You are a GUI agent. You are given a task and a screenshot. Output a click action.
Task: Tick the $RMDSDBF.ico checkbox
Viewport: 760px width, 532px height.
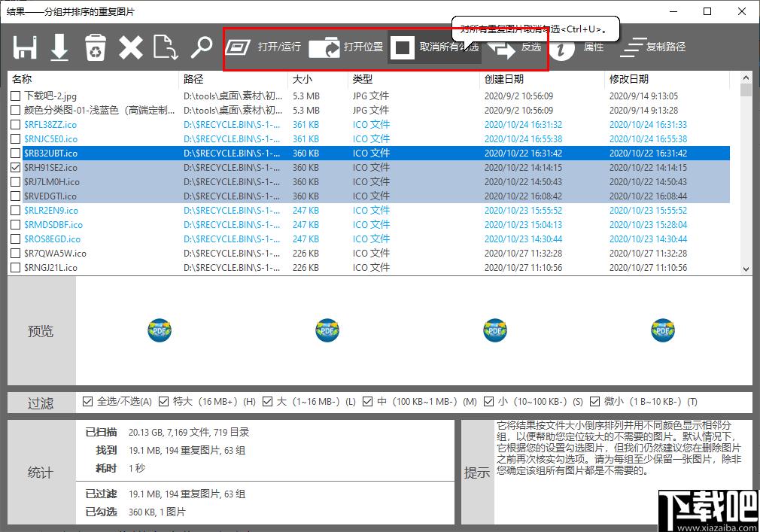[x=16, y=224]
